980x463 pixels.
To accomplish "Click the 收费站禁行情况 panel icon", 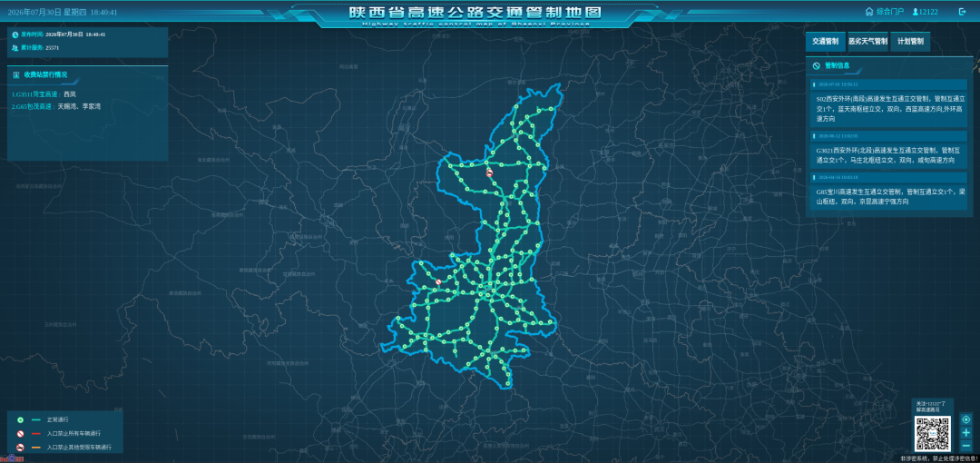I will click(16, 74).
